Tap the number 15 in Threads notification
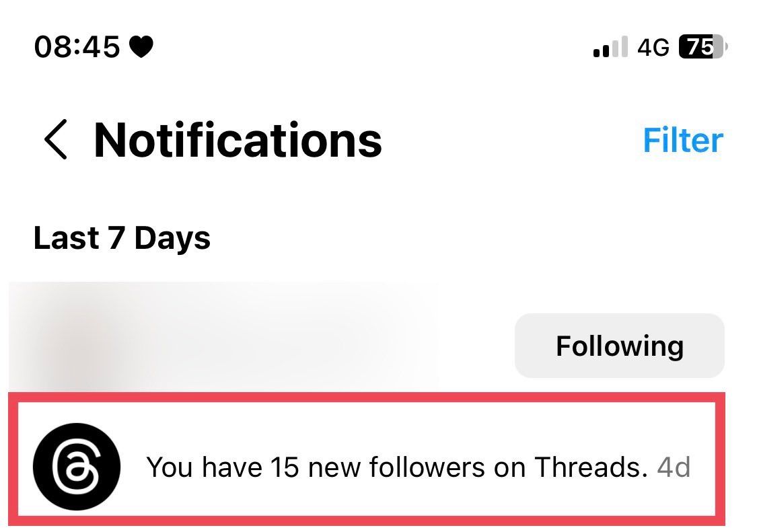The image size is (757, 532). tap(285, 467)
